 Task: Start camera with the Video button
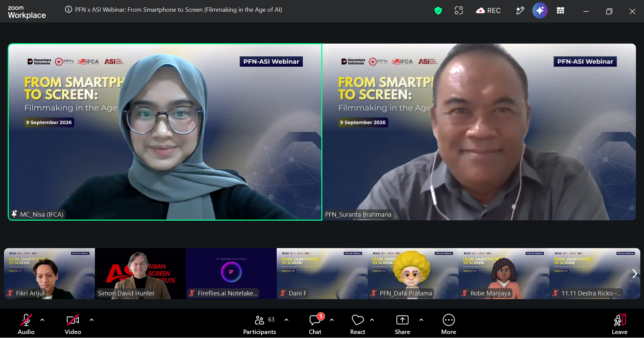73,324
